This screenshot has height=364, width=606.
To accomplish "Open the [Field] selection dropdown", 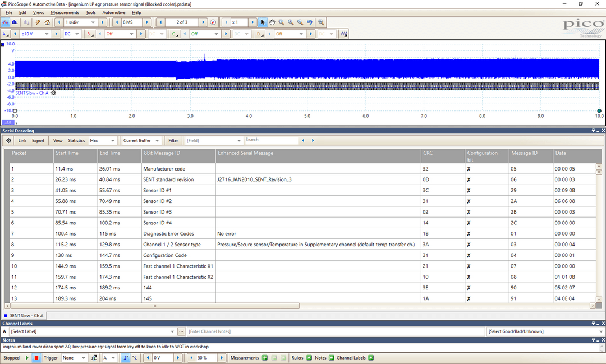I will [x=213, y=141].
